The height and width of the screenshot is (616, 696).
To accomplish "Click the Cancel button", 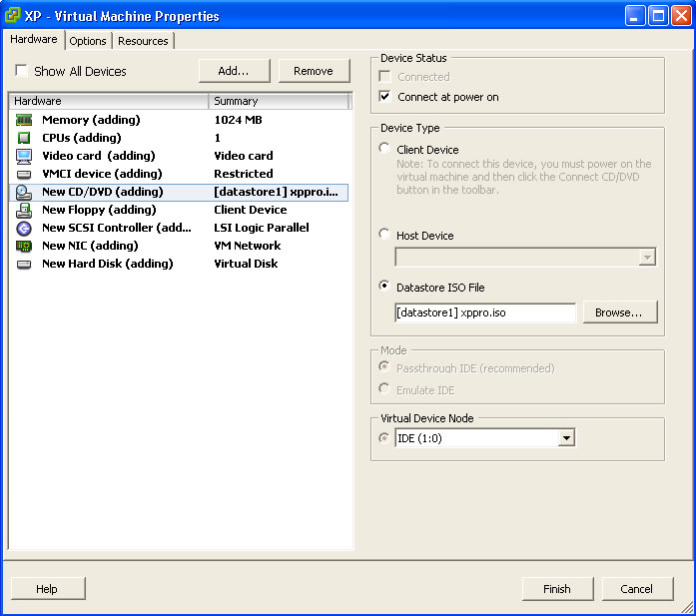I will [637, 588].
